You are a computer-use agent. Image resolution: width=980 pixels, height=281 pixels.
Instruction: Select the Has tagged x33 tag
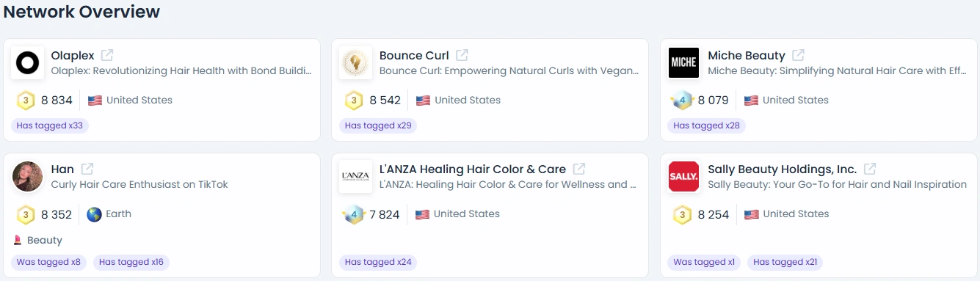pos(50,125)
